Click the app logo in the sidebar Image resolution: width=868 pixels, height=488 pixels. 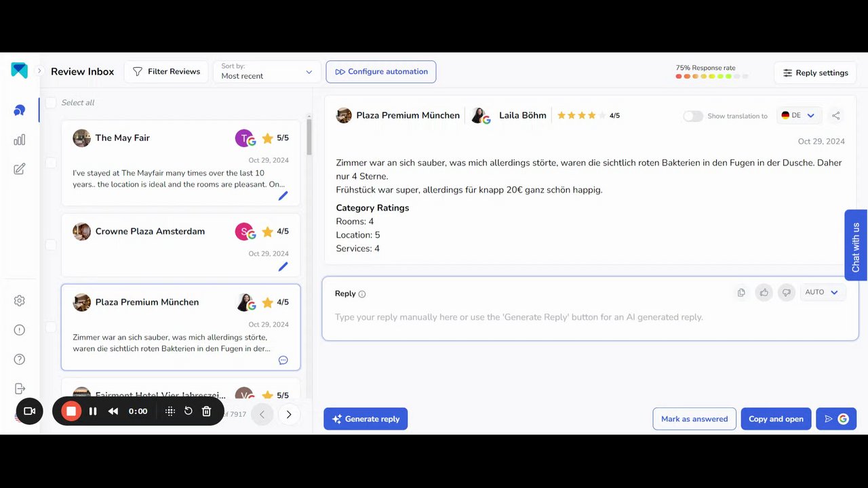tap(20, 70)
